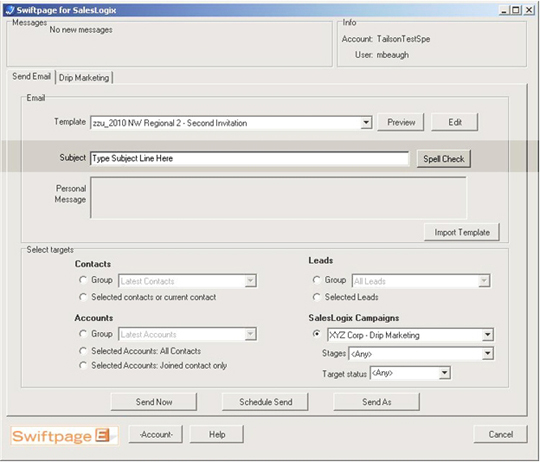Select the Send Email tab
The width and height of the screenshot is (540, 462).
(31, 76)
